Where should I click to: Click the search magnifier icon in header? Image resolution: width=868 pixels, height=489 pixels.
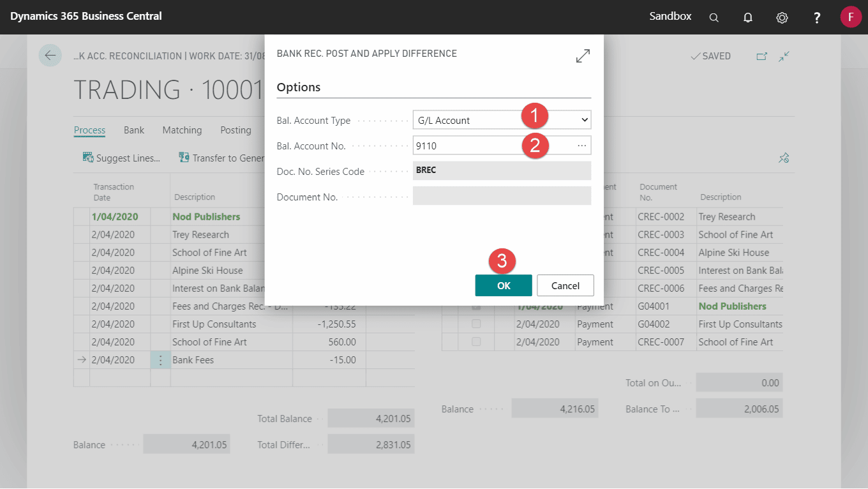pos(714,17)
